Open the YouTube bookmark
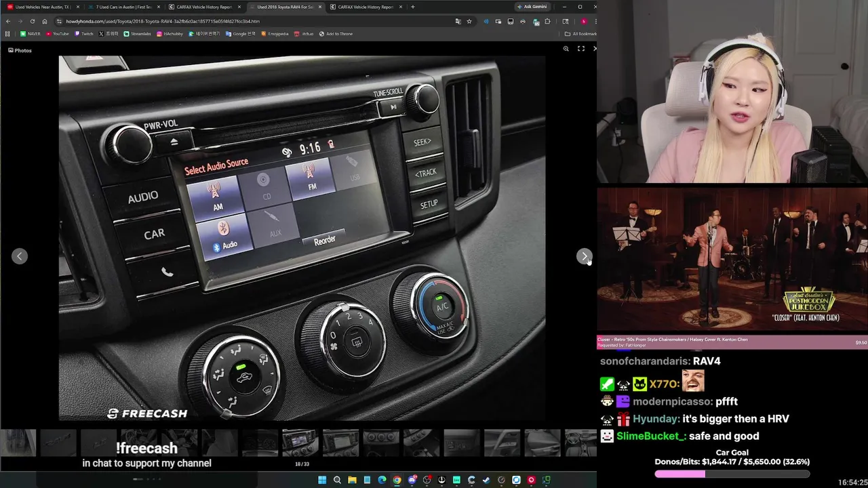Screen dimensions: 868x488 click(x=57, y=33)
